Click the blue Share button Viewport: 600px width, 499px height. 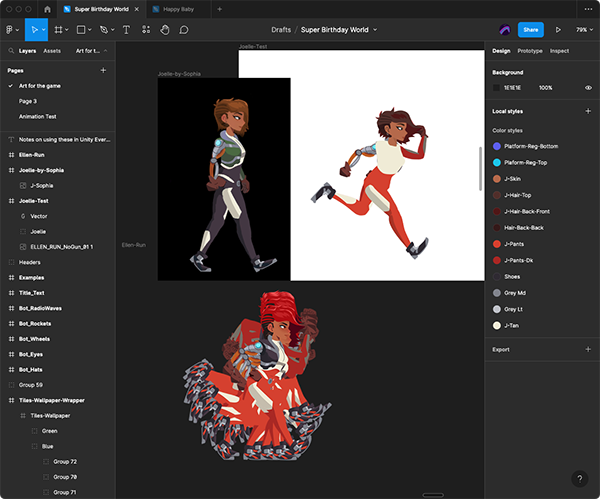click(530, 30)
